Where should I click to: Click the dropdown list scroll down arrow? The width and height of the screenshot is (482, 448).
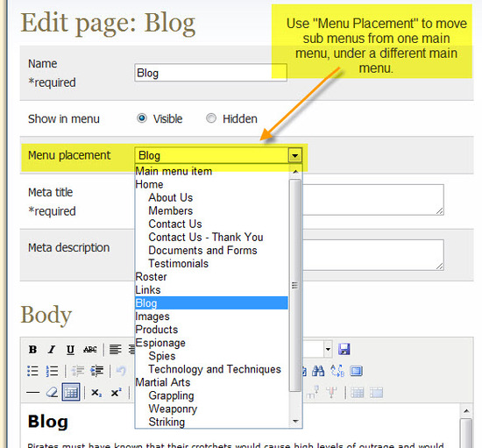(x=295, y=421)
